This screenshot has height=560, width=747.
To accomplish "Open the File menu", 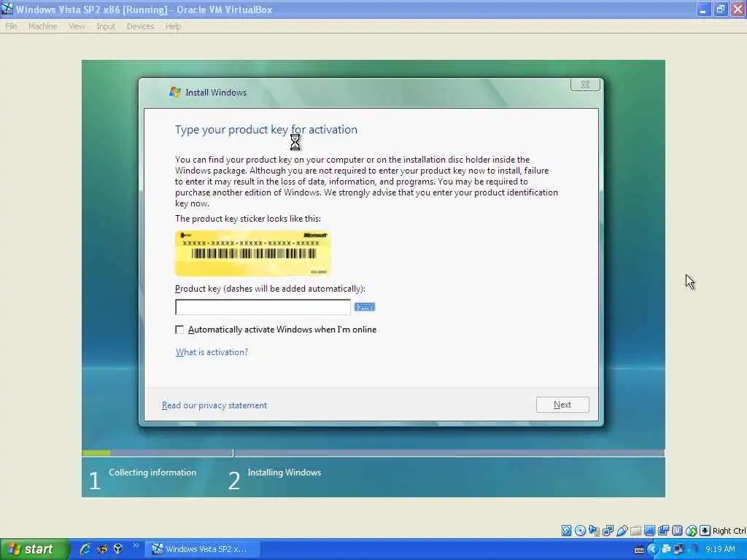I will tap(11, 26).
